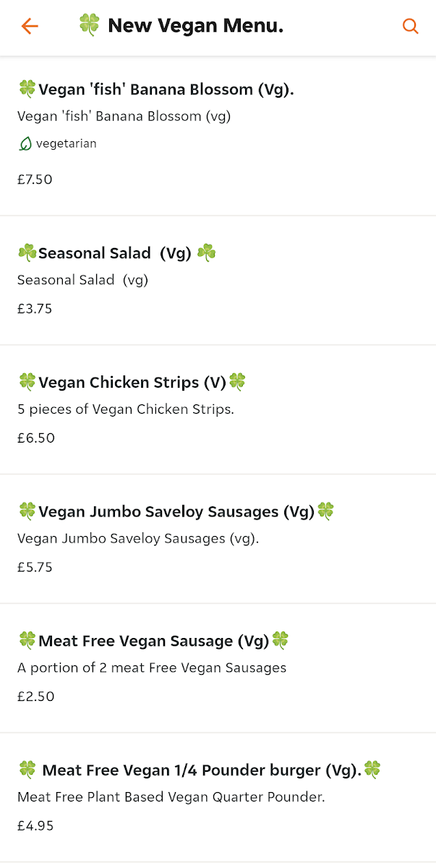Pick Meat Free Vegan 1/4 Pounder burger
Image resolution: width=436 pixels, height=868 pixels.
(201, 770)
